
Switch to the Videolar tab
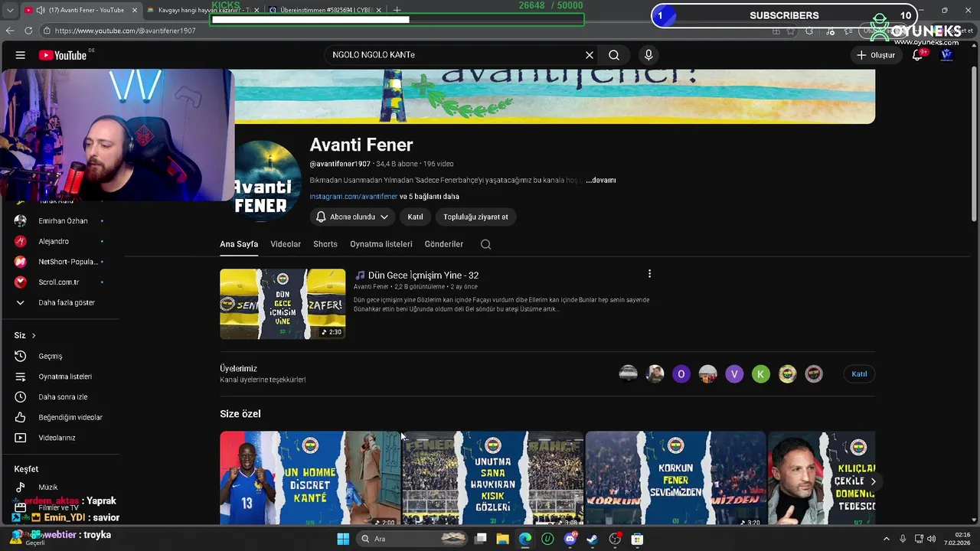tap(286, 244)
